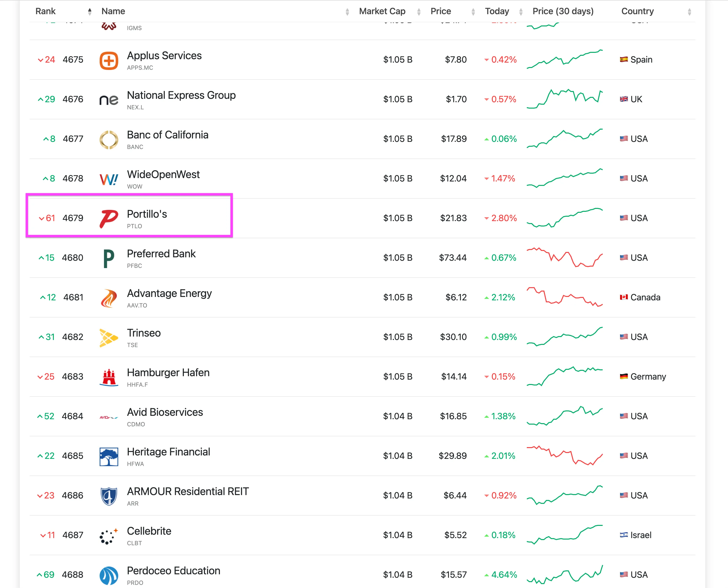The height and width of the screenshot is (588, 728).
Task: Click the Avid Bioservices logo
Action: 109,417
